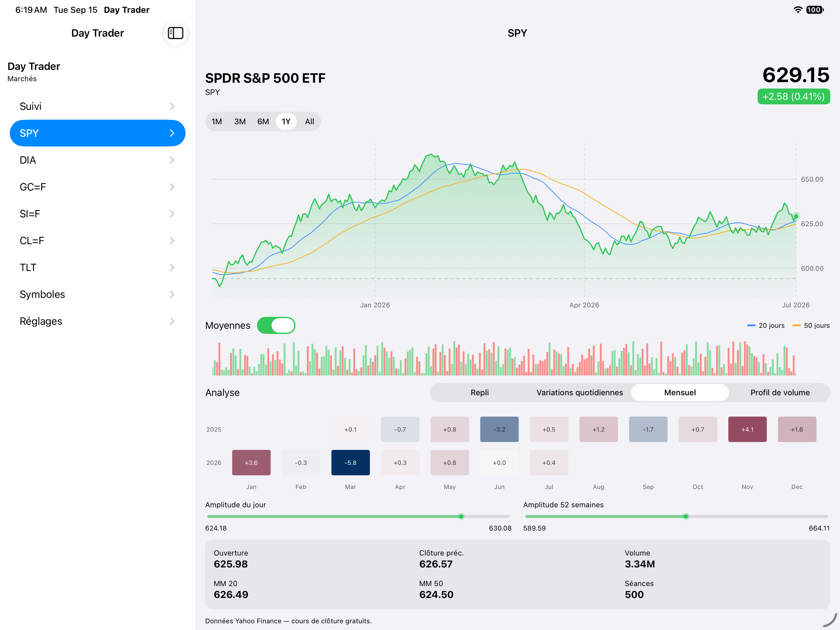Select the 1Y time range
Screen dimensions: 840x630
click(286, 121)
